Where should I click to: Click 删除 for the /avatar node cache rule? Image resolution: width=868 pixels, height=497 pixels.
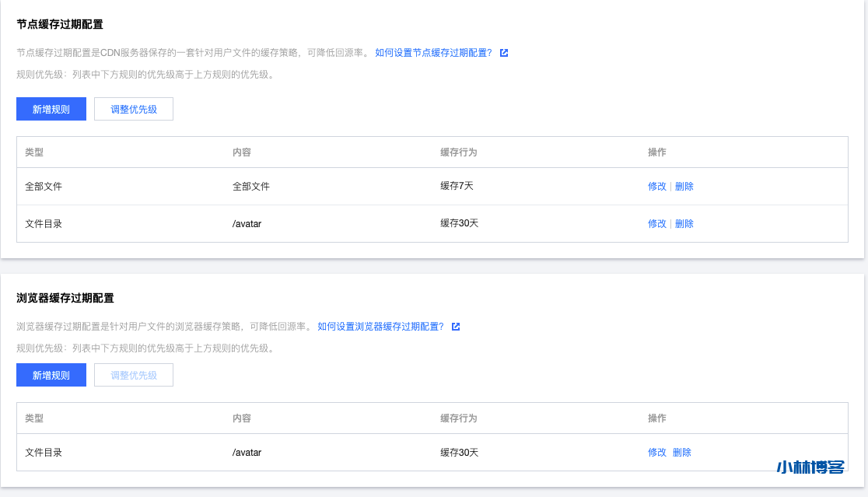coord(684,223)
